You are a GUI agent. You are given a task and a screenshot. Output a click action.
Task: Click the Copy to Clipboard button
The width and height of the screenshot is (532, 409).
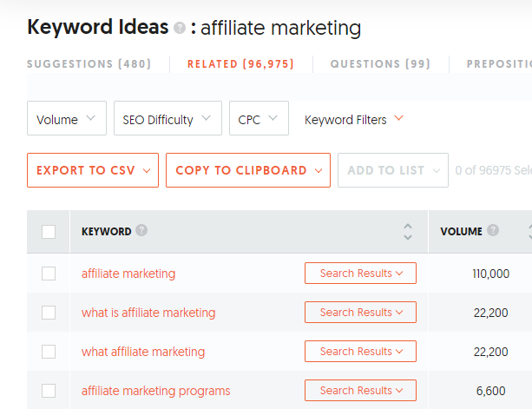tap(248, 170)
